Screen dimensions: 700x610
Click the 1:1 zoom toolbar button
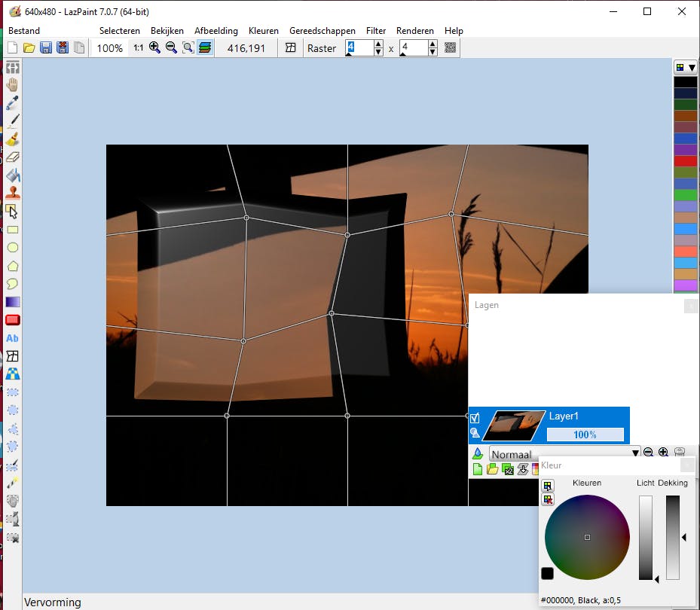pos(138,47)
